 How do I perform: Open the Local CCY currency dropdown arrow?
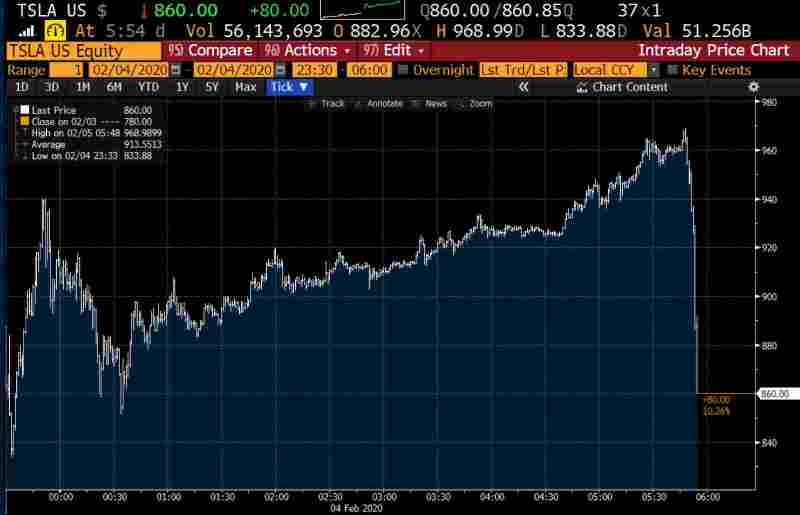(x=653, y=69)
